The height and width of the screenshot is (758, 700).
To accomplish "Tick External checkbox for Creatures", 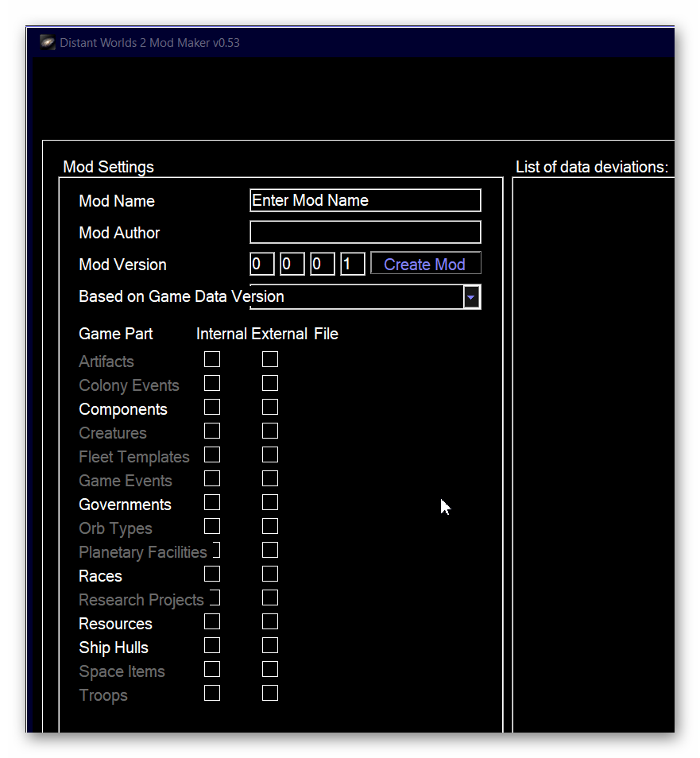I will [270, 431].
